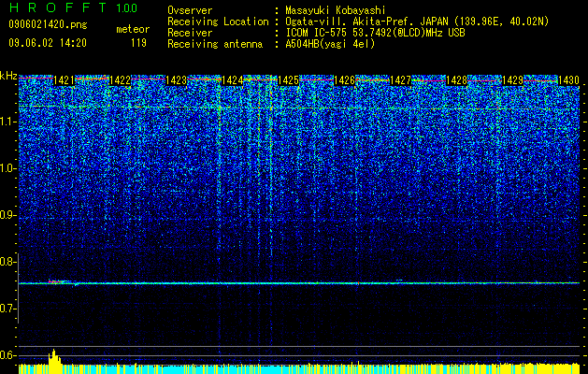Click the 1430 time marker
588x374 pixels.
(x=569, y=80)
